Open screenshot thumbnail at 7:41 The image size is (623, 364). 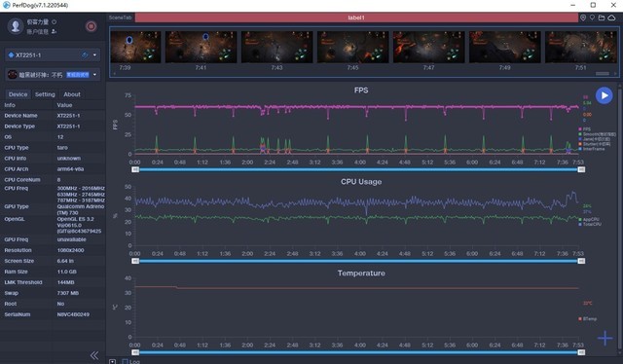[x=202, y=47]
